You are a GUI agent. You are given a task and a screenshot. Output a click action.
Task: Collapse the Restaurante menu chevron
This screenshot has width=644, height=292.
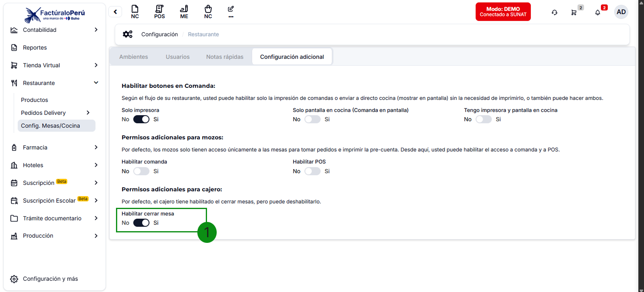click(96, 83)
